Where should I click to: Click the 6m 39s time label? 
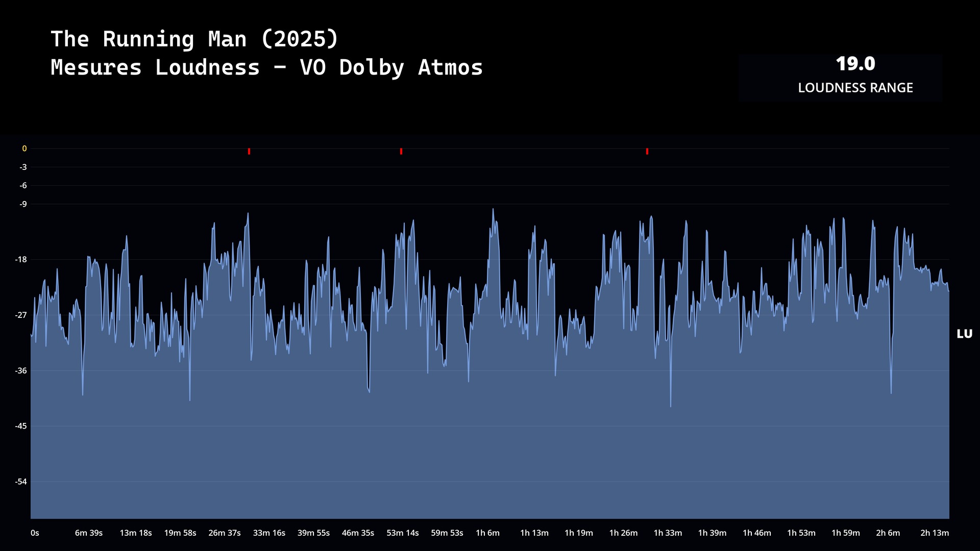click(89, 533)
